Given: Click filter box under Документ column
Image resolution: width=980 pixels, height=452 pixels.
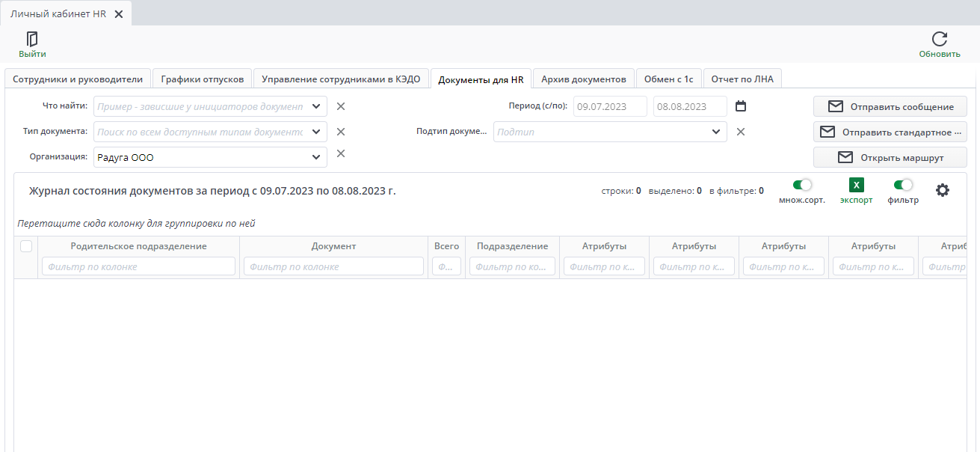Looking at the screenshot, I should (x=333, y=266).
